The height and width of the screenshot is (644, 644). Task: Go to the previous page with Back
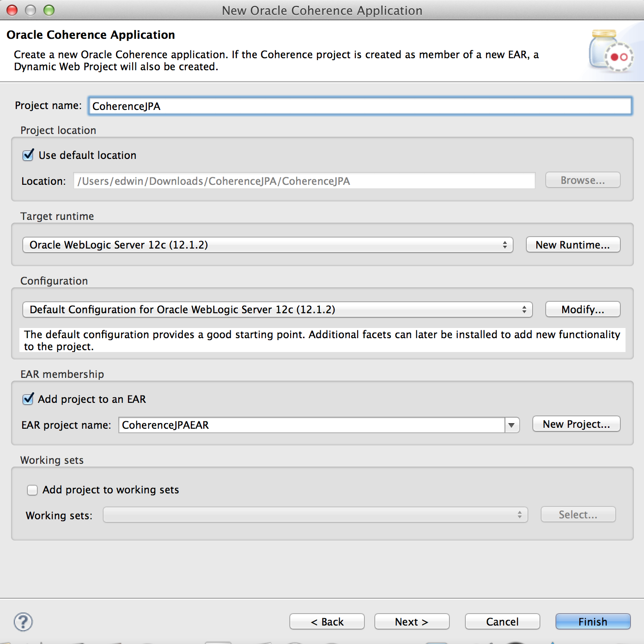[x=327, y=622]
